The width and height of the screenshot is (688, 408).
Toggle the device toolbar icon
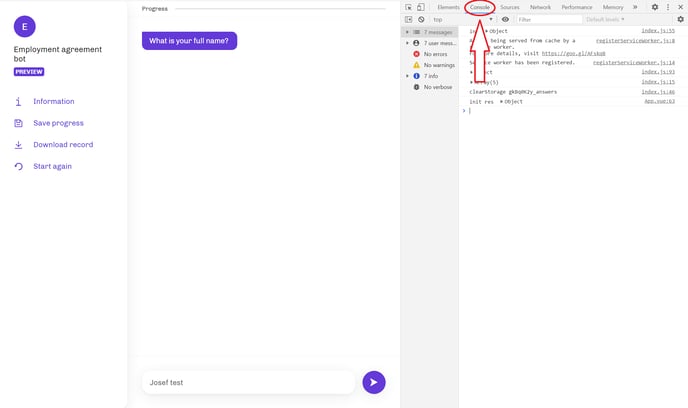(x=421, y=7)
